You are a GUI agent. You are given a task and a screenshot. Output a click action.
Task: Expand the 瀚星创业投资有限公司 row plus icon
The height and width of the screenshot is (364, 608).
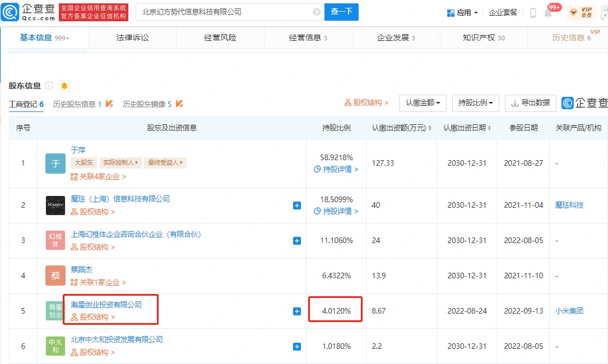(x=297, y=311)
